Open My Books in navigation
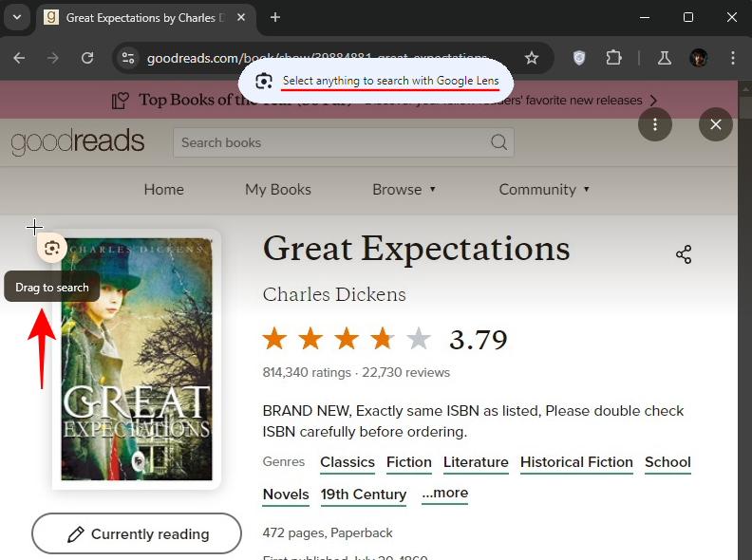752x560 pixels. 277,189
